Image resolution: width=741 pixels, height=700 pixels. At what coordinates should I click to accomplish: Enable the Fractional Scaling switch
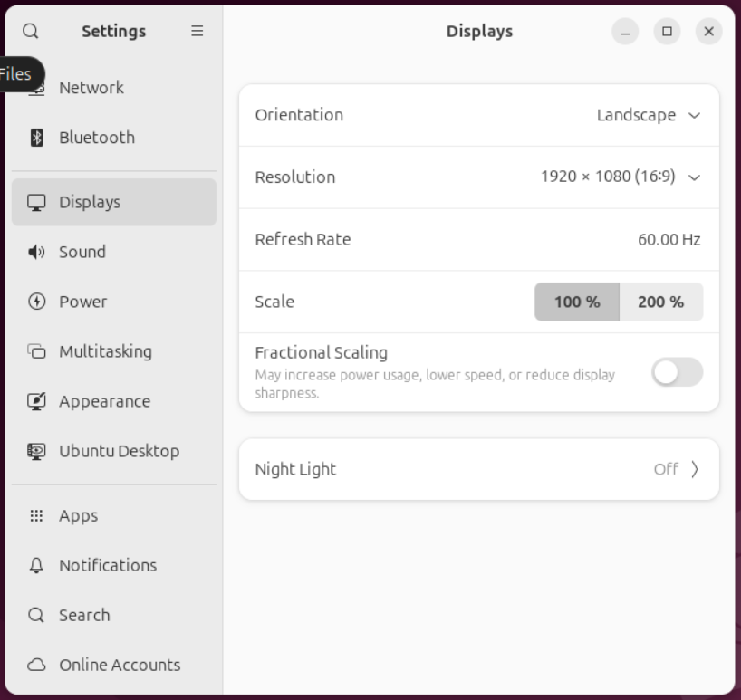pos(677,372)
